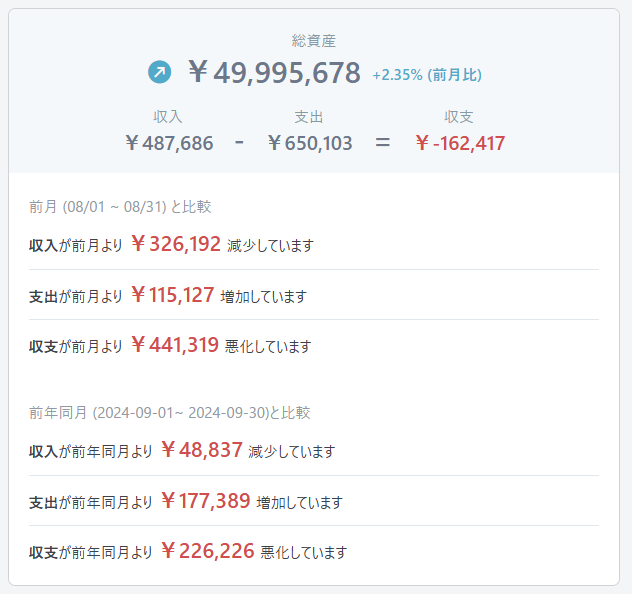This screenshot has width=632, height=594.
Task: Click the expense amount ¥650,103
Action: 310,143
